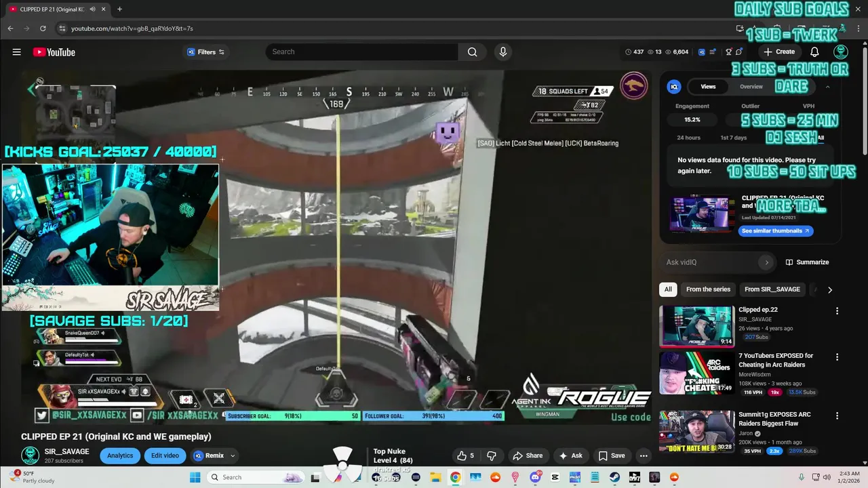Screen dimensions: 868x488
Task: Show more filter chips with the right arrow
Action: coord(829,289)
